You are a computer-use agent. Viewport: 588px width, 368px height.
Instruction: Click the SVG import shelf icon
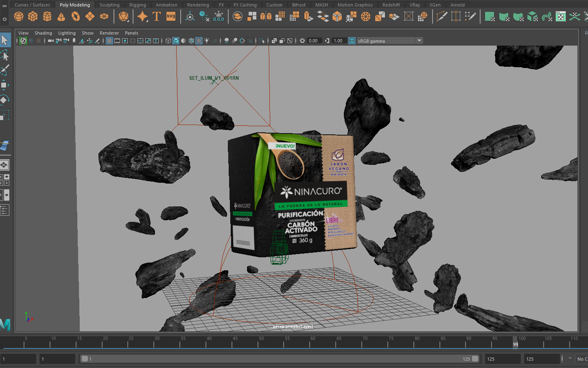tap(171, 16)
